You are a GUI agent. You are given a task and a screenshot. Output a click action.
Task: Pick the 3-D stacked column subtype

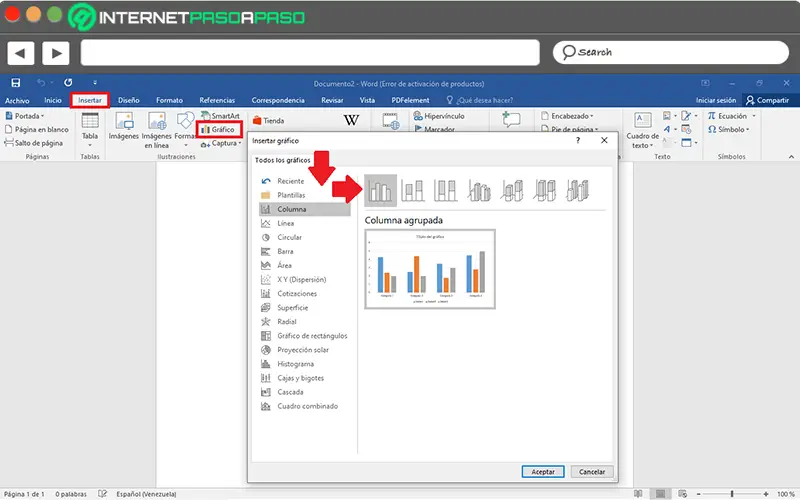(512, 191)
